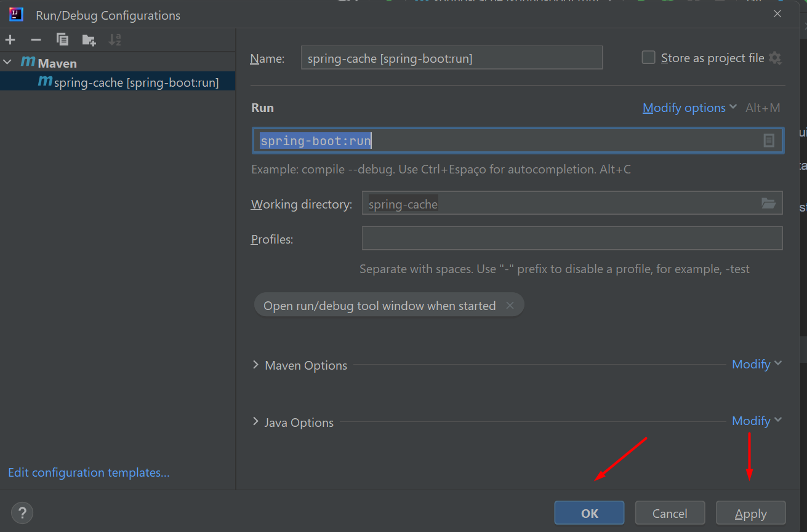Click the gear beside Store as project file
Viewport: 807px width, 532px height.
775,57
